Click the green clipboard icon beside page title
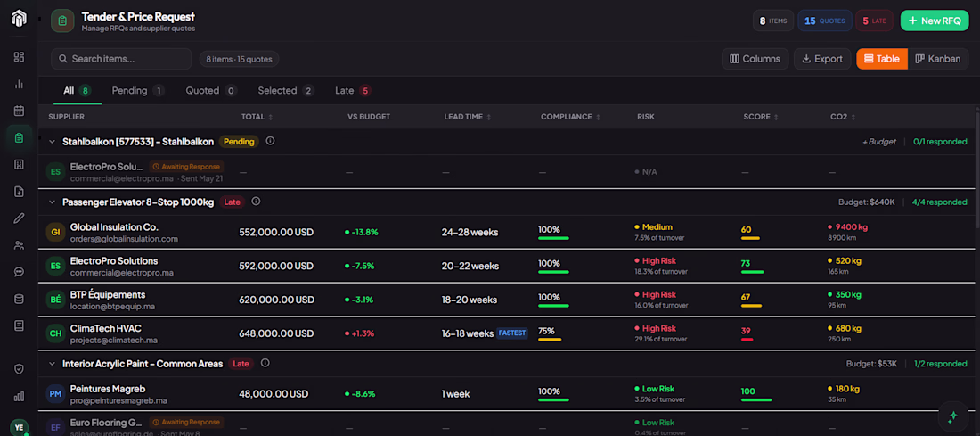Viewport: 980px width, 436px height. 61,21
